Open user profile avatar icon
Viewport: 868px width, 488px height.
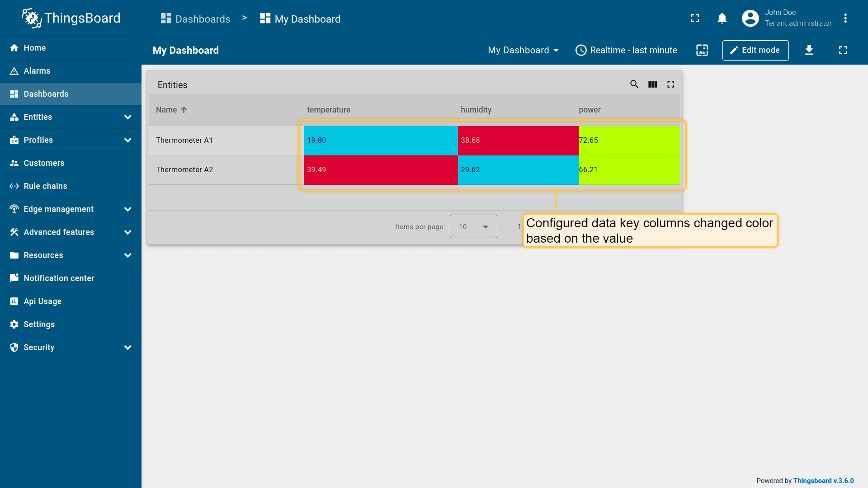[750, 19]
